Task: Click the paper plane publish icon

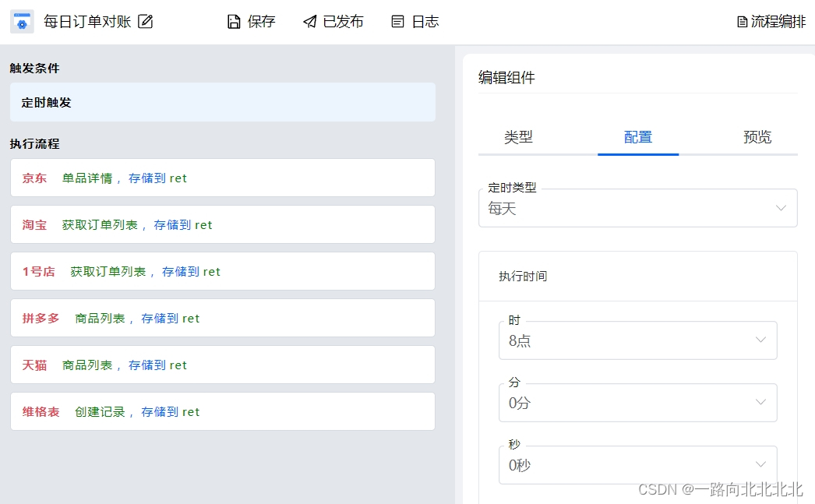Action: 310,22
